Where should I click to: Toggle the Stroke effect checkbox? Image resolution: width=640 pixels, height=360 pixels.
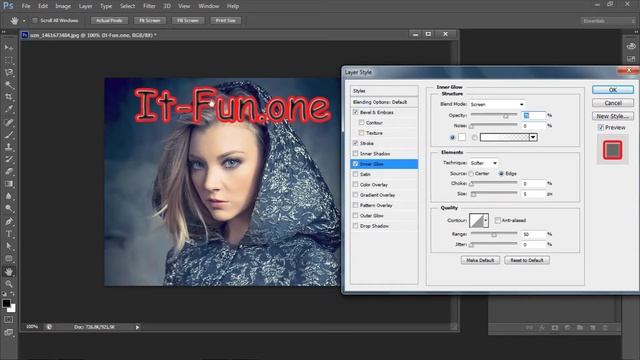click(x=356, y=143)
